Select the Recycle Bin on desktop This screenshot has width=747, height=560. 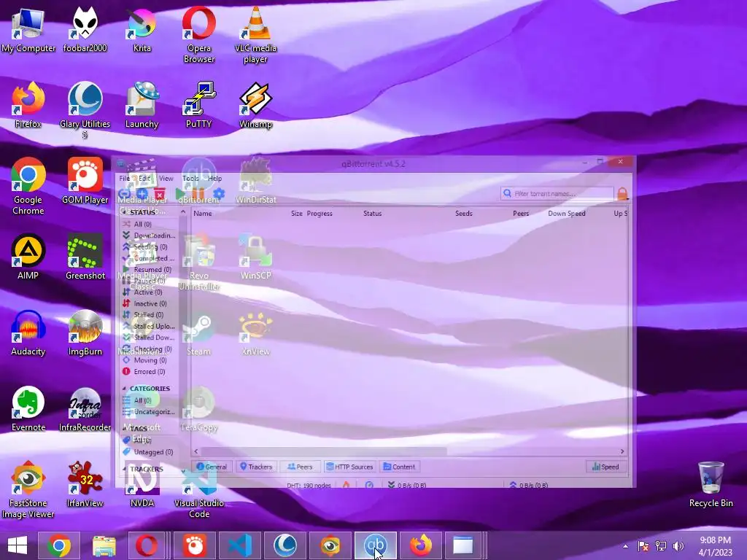tap(711, 484)
